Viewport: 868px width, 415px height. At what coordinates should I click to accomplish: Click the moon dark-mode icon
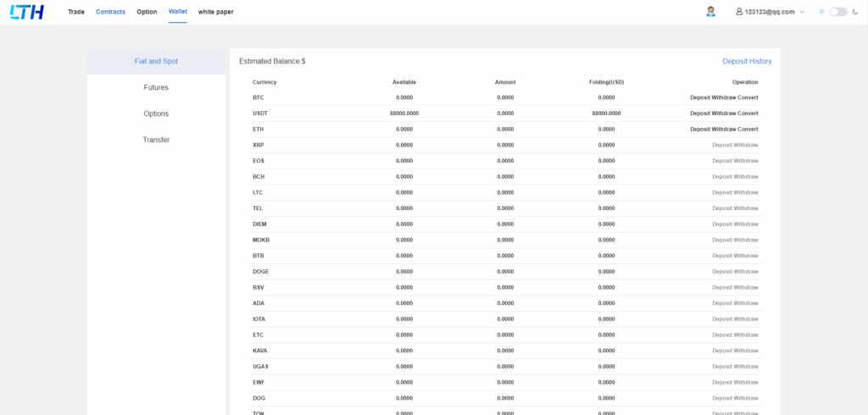click(x=855, y=12)
